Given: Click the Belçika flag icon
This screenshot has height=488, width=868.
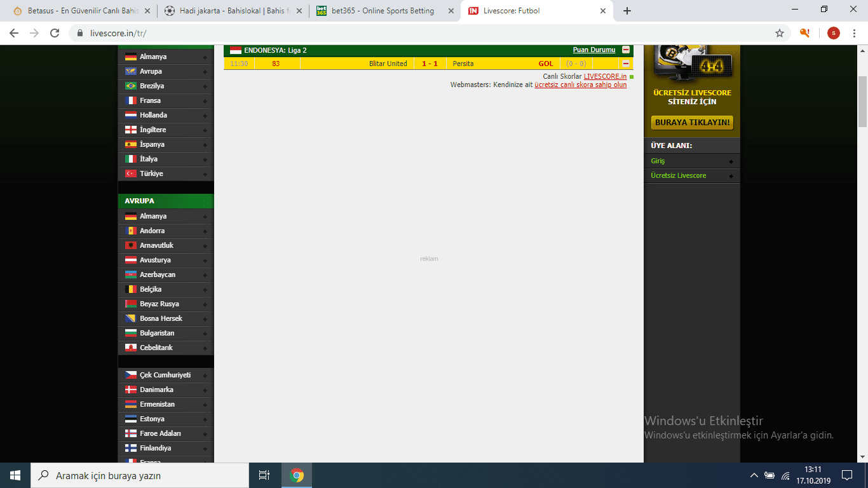Looking at the screenshot, I should [131, 289].
